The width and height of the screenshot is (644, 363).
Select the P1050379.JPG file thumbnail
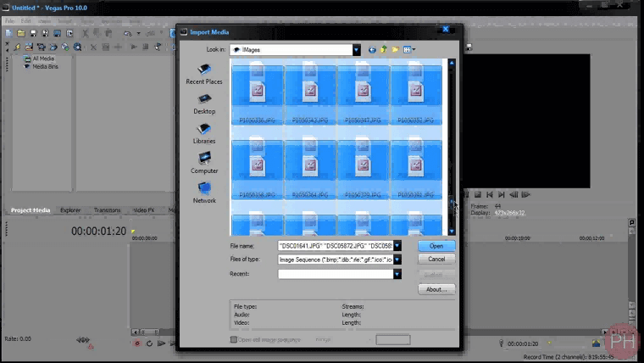coord(363,170)
